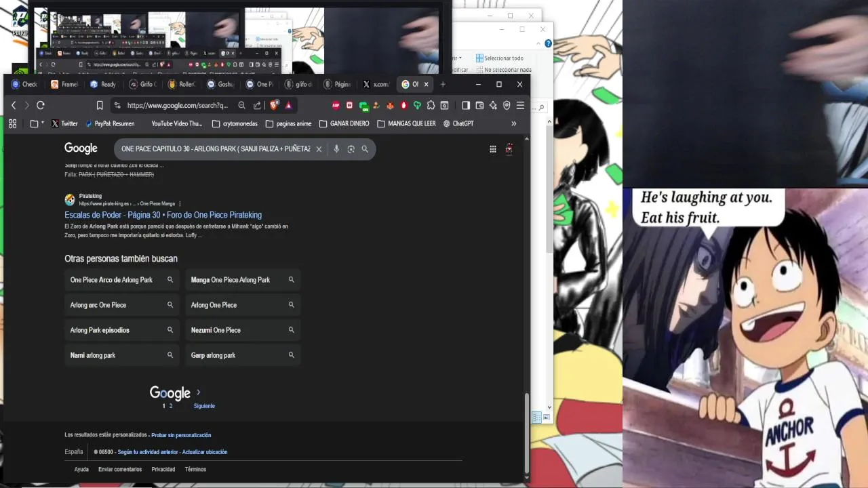The width and height of the screenshot is (868, 488).
Task: Click the Google search query input field
Action: pyautogui.click(x=216, y=149)
